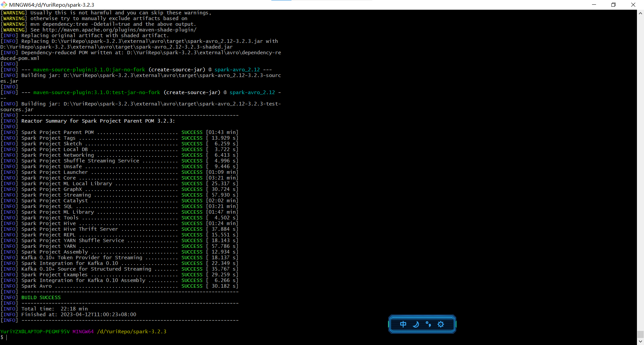Click 'Spark Integration for Kafka 0.10 Assembly' row

[x=119, y=280]
